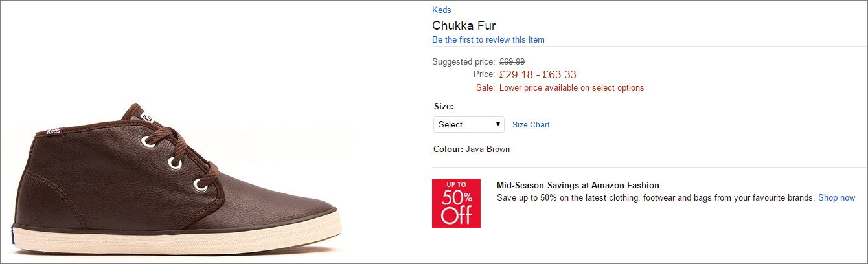Viewport: 868px width, 264px height.
Task: Click 'Be the first to review this item'
Action: pos(488,40)
